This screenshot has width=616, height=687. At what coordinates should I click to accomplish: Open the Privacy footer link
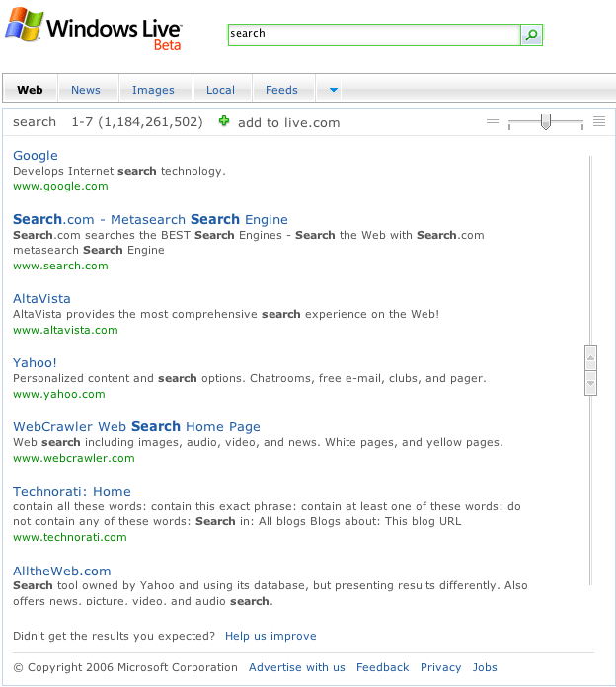(x=440, y=667)
